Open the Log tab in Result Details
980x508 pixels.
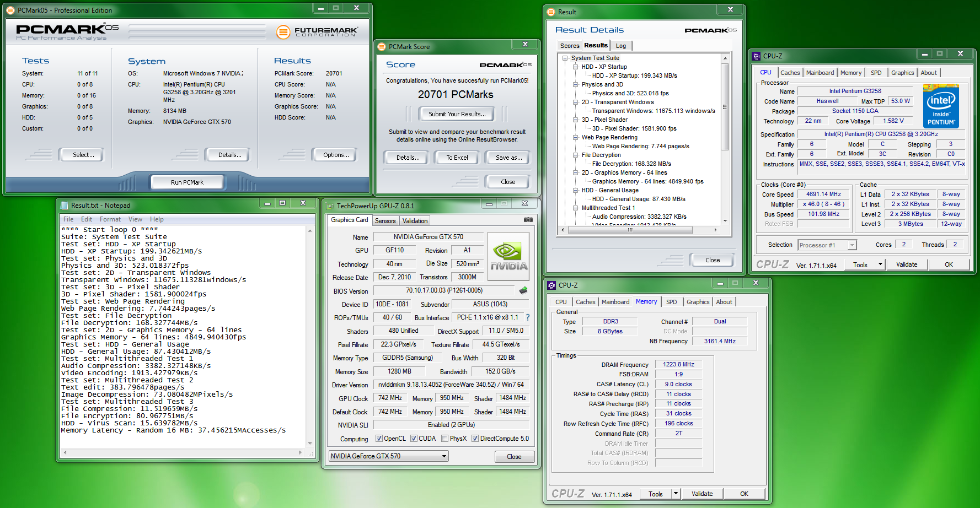tap(621, 46)
